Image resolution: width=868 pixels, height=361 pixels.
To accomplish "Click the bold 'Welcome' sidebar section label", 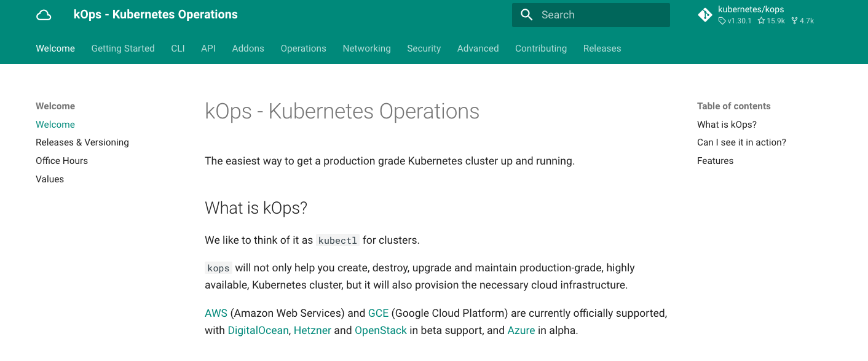I will point(55,106).
